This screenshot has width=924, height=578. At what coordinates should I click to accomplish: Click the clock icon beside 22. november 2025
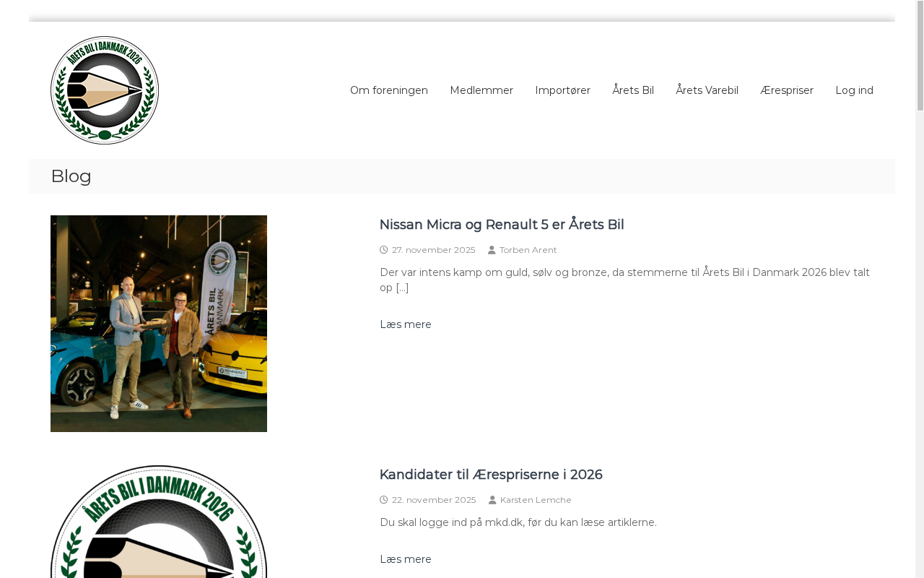point(384,500)
